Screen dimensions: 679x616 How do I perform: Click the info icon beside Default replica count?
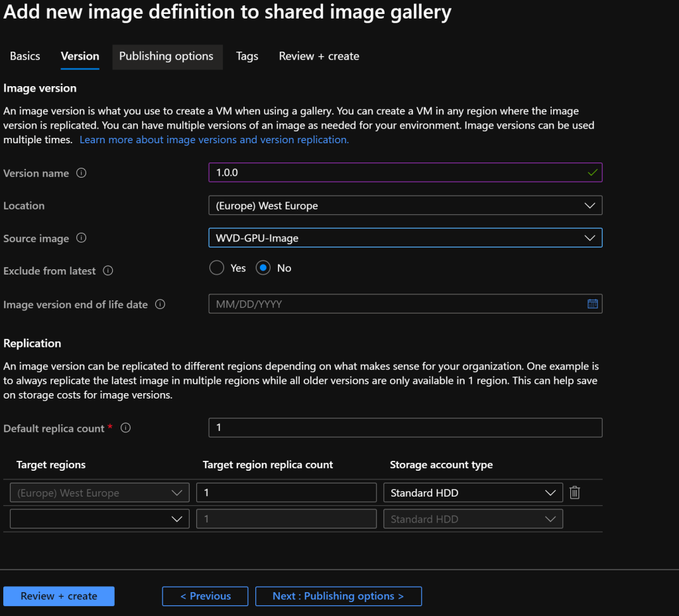(125, 428)
